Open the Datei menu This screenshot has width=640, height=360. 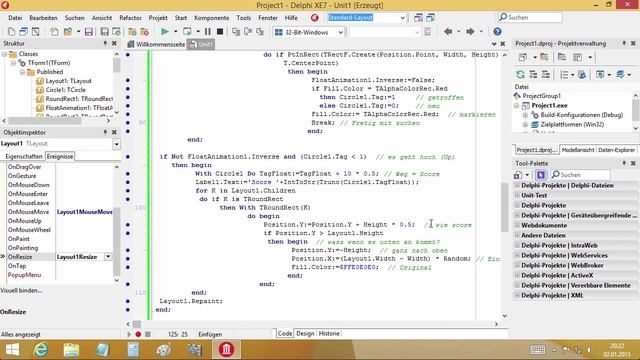[x=15, y=18]
